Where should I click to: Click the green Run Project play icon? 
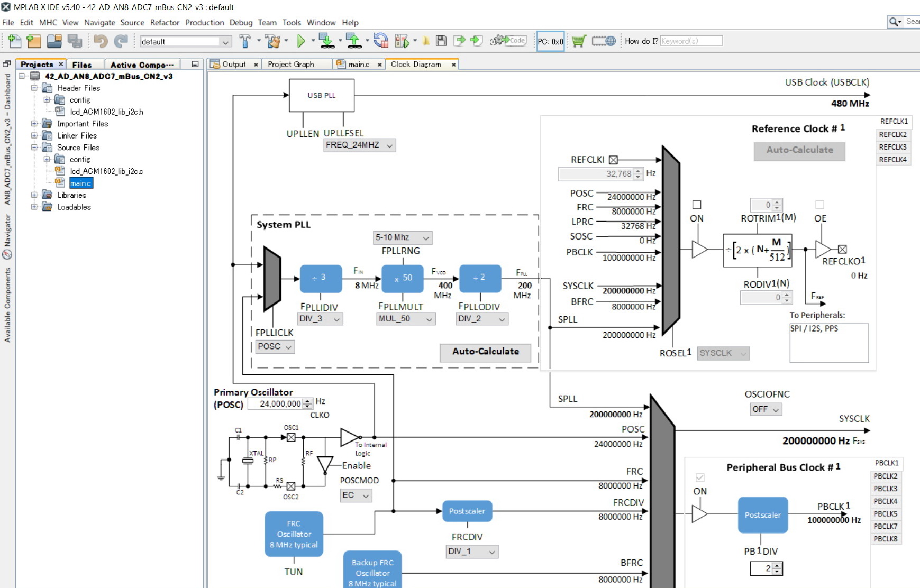301,41
